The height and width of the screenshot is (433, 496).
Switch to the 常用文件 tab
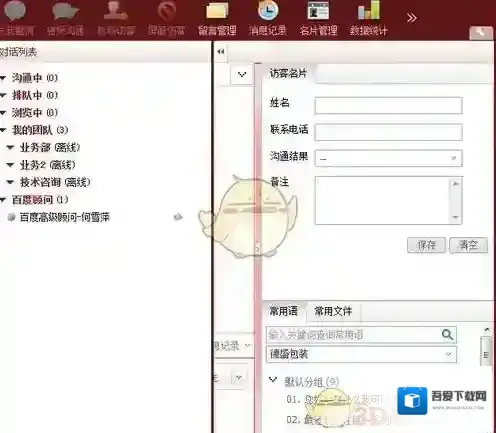click(x=333, y=311)
